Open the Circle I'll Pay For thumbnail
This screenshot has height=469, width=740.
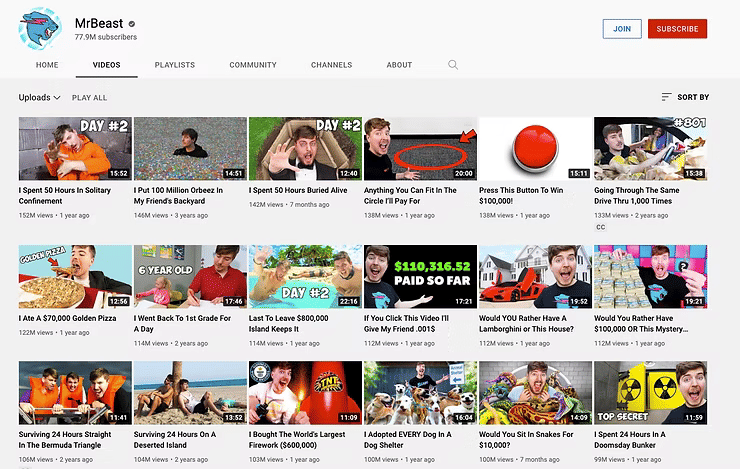pyautogui.click(x=420, y=149)
